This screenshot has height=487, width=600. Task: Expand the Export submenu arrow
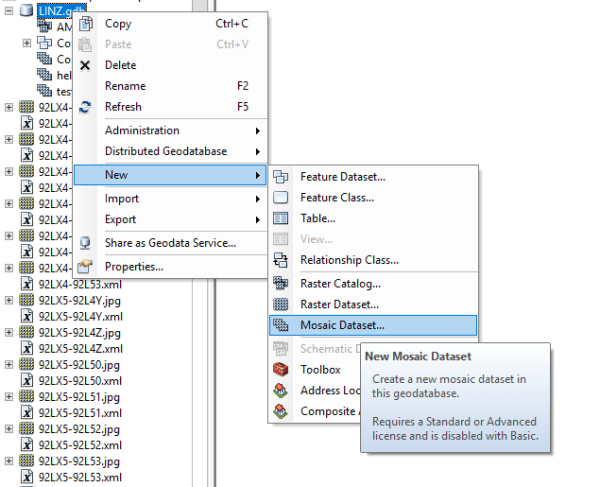[258, 220]
